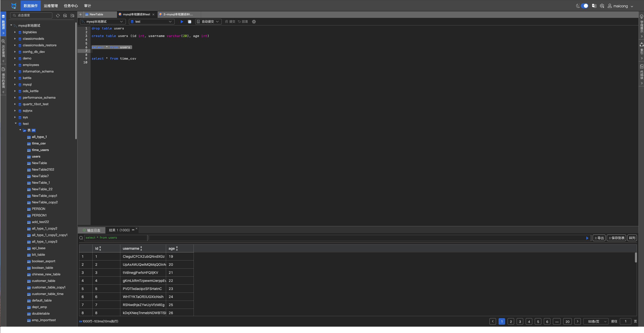Sort results by age column
This screenshot has width=644, height=333.
(177, 248)
